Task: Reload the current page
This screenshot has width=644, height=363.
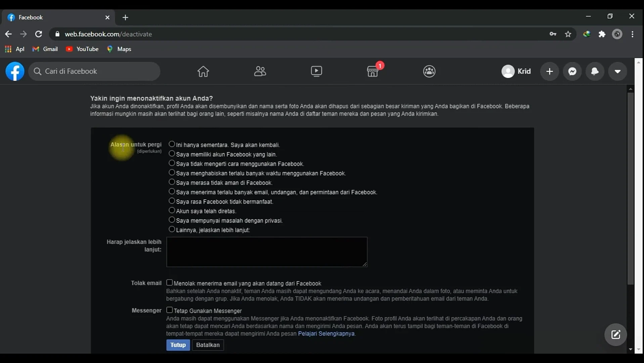Action: click(x=39, y=34)
